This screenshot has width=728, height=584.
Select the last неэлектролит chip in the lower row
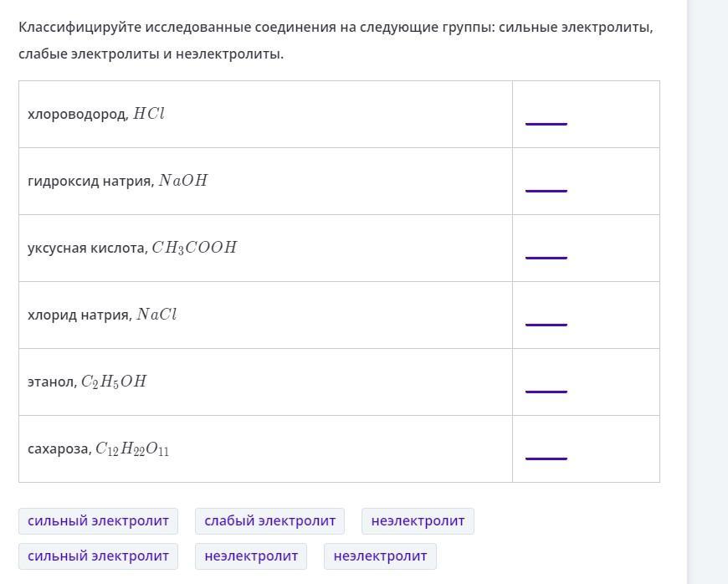pyautogui.click(x=380, y=556)
